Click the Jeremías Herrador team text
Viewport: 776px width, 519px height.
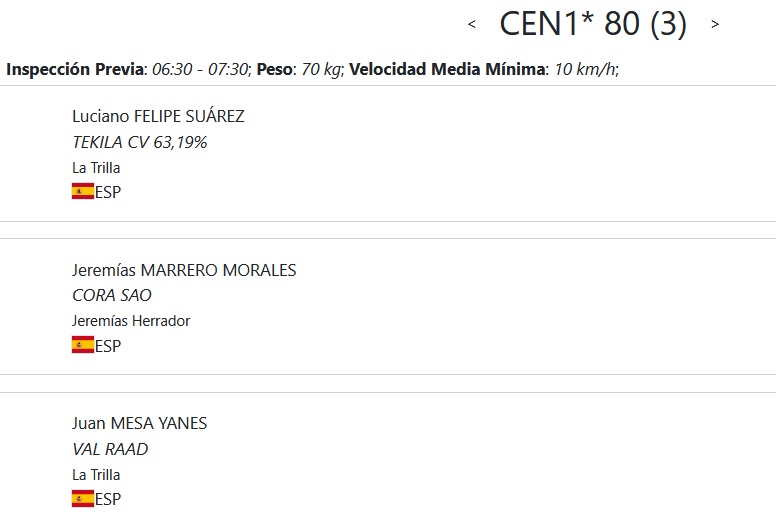pyautogui.click(x=131, y=321)
